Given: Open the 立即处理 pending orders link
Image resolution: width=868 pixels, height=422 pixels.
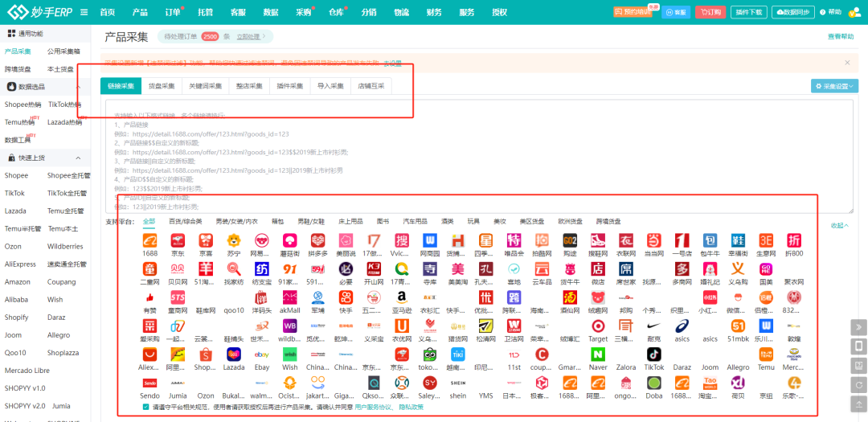Looking at the screenshot, I should 251,36.
